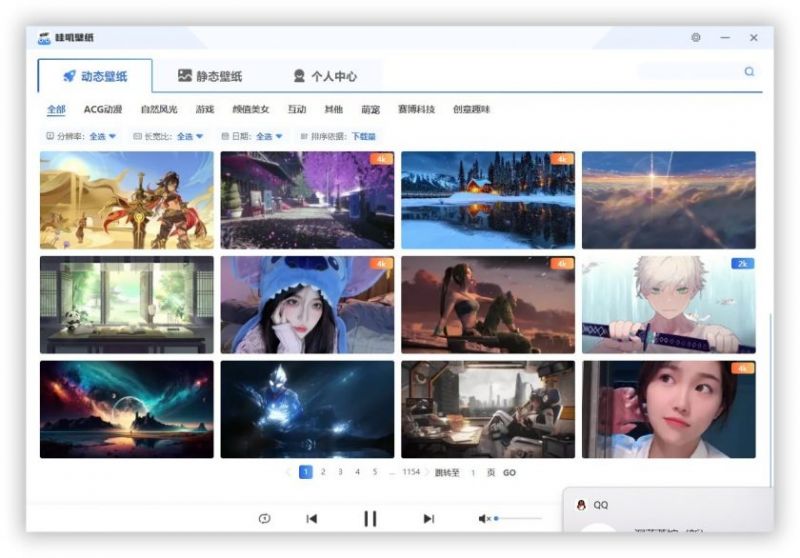Click the jump-to page number field
The image size is (800, 558).
pyautogui.click(x=473, y=473)
